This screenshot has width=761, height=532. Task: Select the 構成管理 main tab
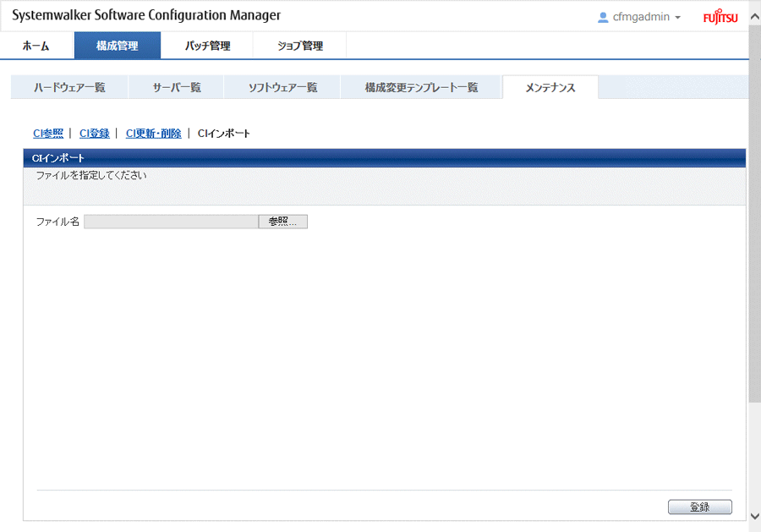[x=117, y=46]
